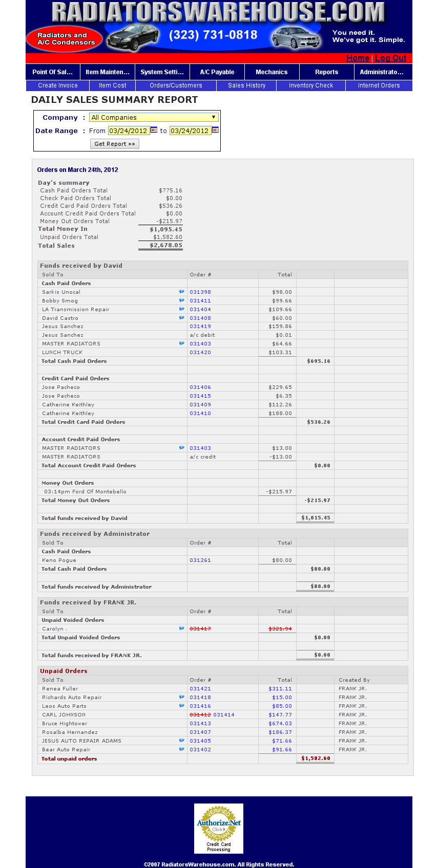Image resolution: width=438 pixels, height=868 pixels.
Task: Open order link 031415
Action: coord(200,396)
